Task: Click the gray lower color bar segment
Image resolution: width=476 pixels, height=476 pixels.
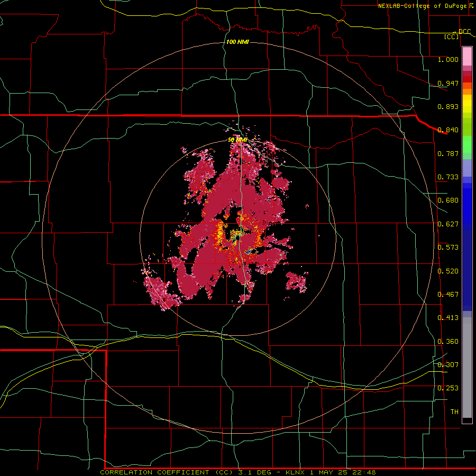Action: 467,368
